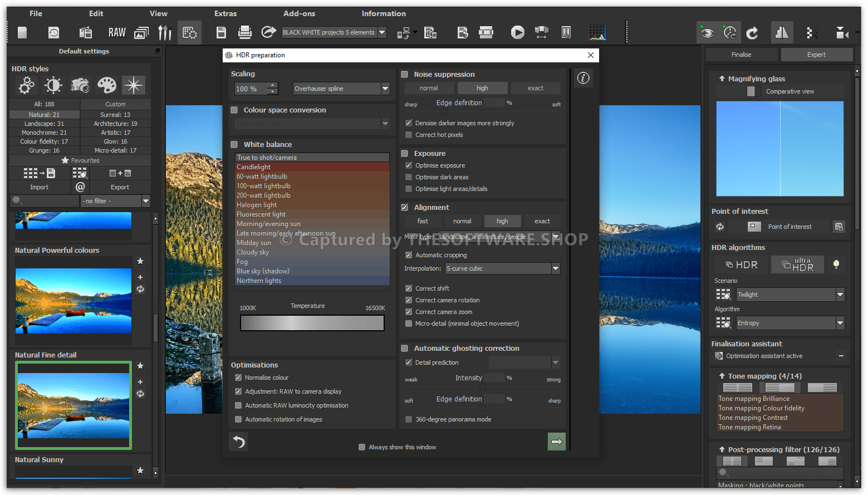Click the green proceed arrow button

click(556, 442)
